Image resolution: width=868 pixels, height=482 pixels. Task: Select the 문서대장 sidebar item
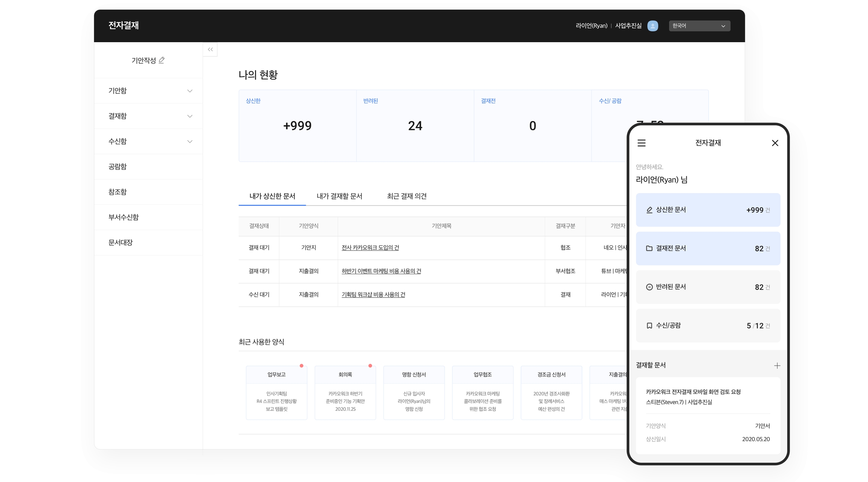pos(121,243)
